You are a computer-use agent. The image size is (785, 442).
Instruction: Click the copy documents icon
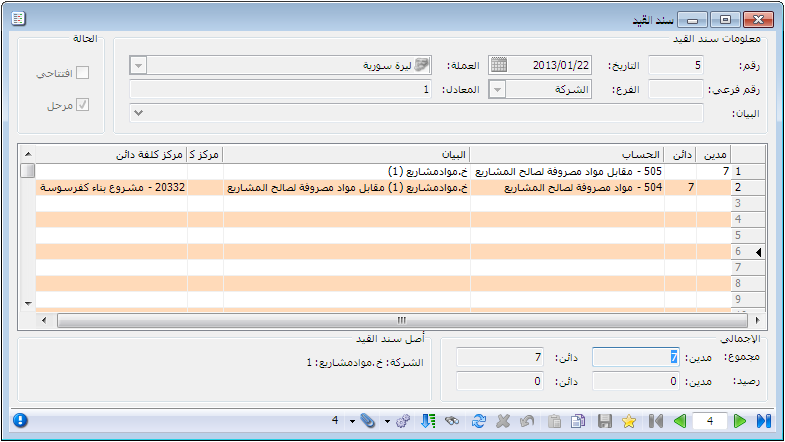[x=578, y=421]
